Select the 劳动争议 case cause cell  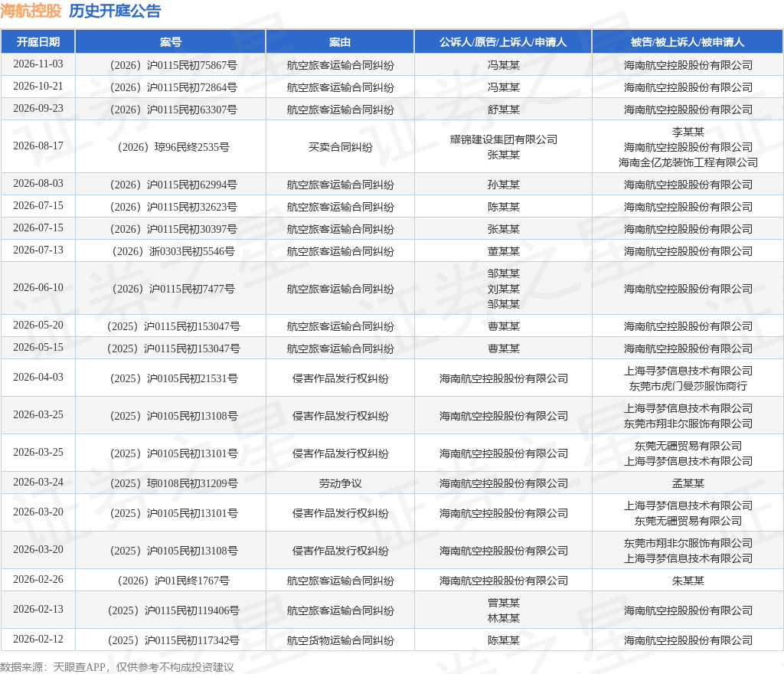click(x=341, y=483)
